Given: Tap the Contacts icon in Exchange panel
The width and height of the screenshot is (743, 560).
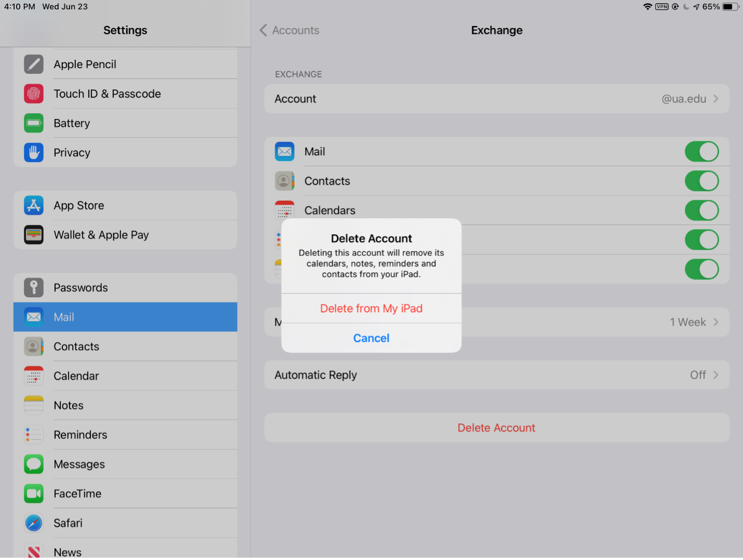Looking at the screenshot, I should coord(285,181).
